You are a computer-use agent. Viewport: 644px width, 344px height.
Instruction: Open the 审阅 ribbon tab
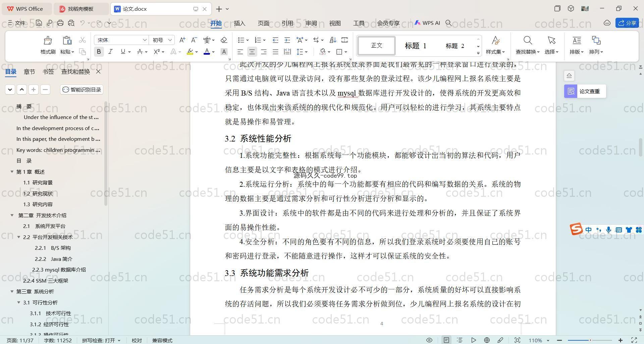click(311, 23)
